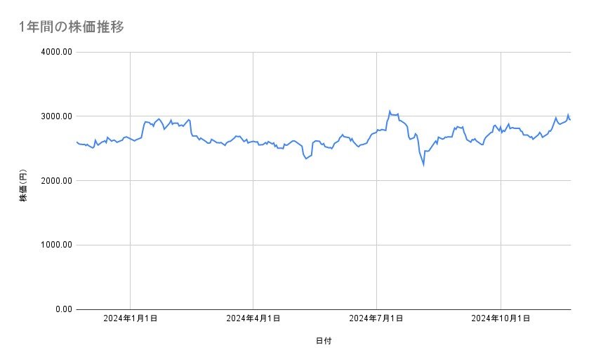Click the line's sharp dip in May 2024
The image size is (589, 364).
[x=306, y=159]
